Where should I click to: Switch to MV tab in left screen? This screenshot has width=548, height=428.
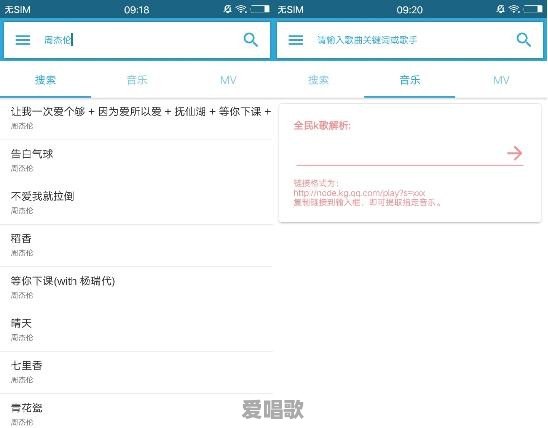[x=228, y=80]
